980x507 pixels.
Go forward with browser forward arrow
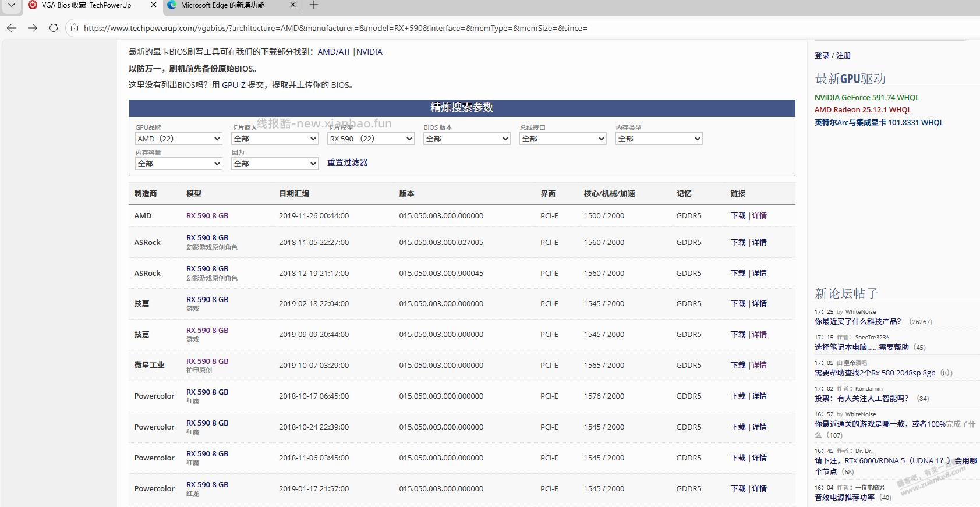click(33, 28)
